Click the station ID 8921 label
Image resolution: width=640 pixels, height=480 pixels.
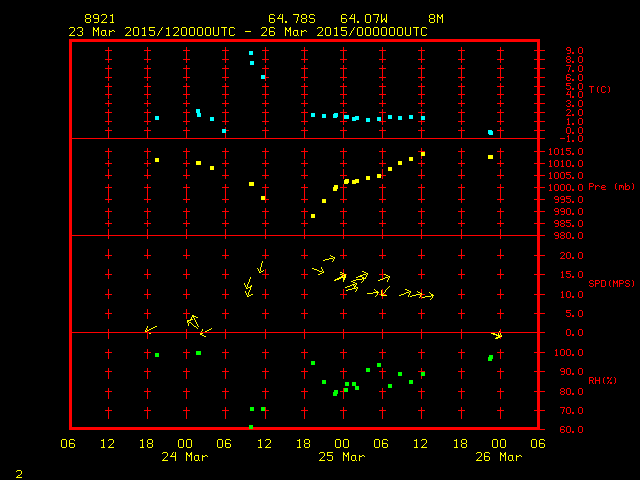[99, 19]
